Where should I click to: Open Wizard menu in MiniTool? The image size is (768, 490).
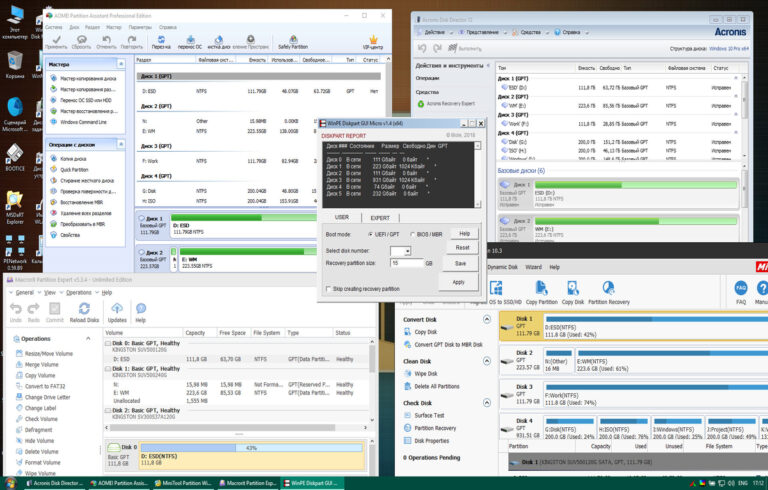click(x=533, y=267)
